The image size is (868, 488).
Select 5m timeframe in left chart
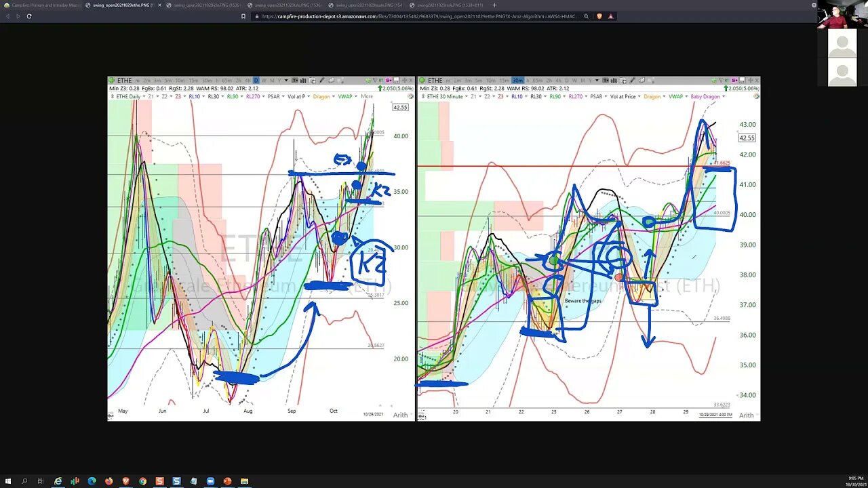coord(167,80)
